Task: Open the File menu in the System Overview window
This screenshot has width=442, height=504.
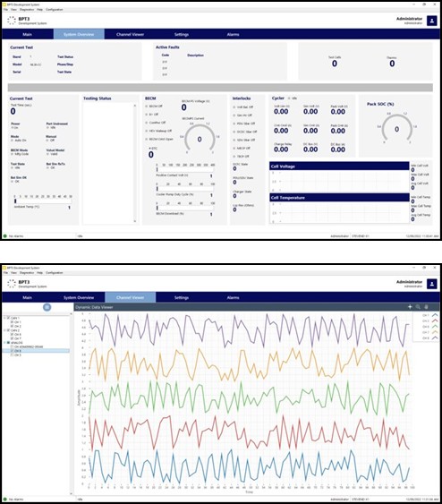Action: click(5, 10)
